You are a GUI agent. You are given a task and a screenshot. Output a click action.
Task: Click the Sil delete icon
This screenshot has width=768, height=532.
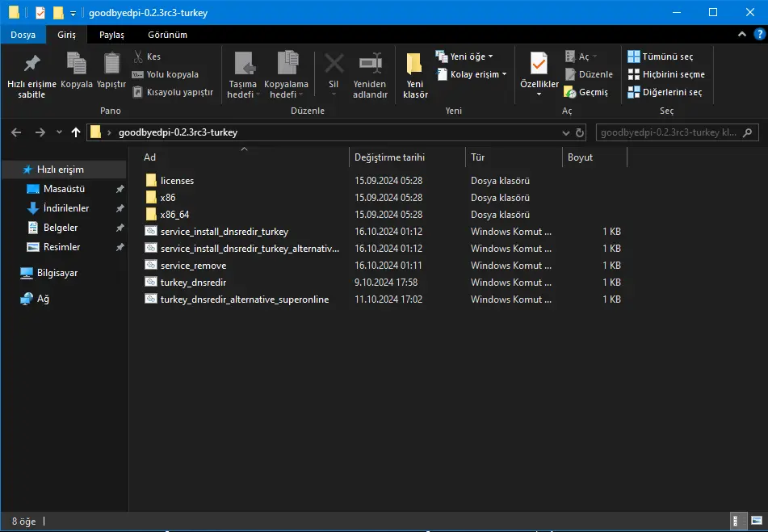334,64
